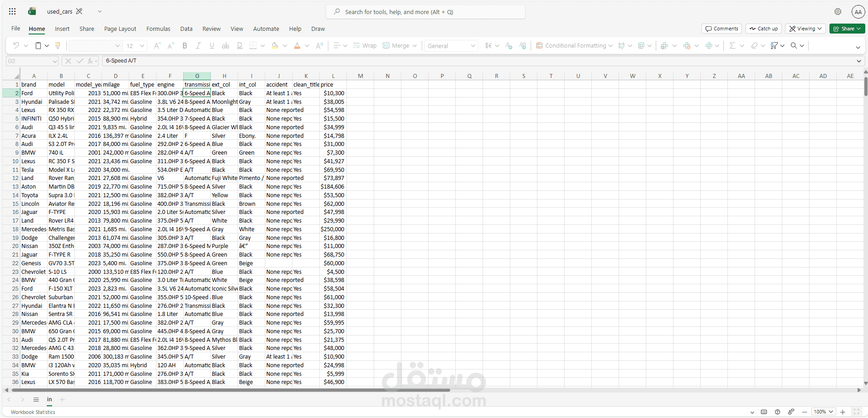868x418 pixels.
Task: Switch to the Data tab
Action: coord(186,29)
